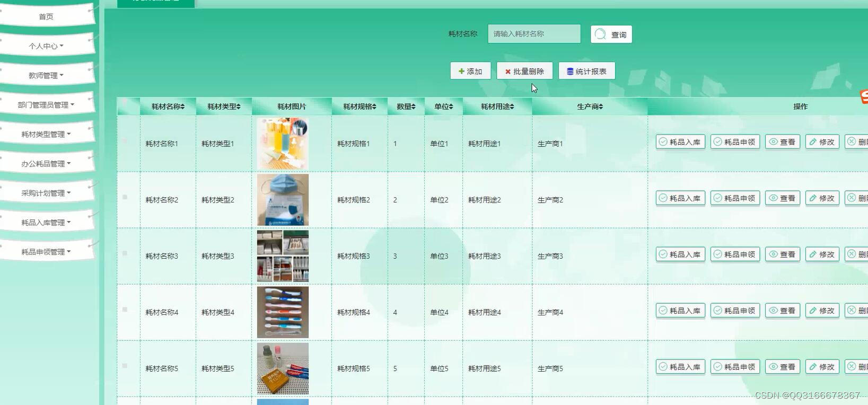Click pencil icon of 修改 in 耗材名称1 row

tap(813, 142)
